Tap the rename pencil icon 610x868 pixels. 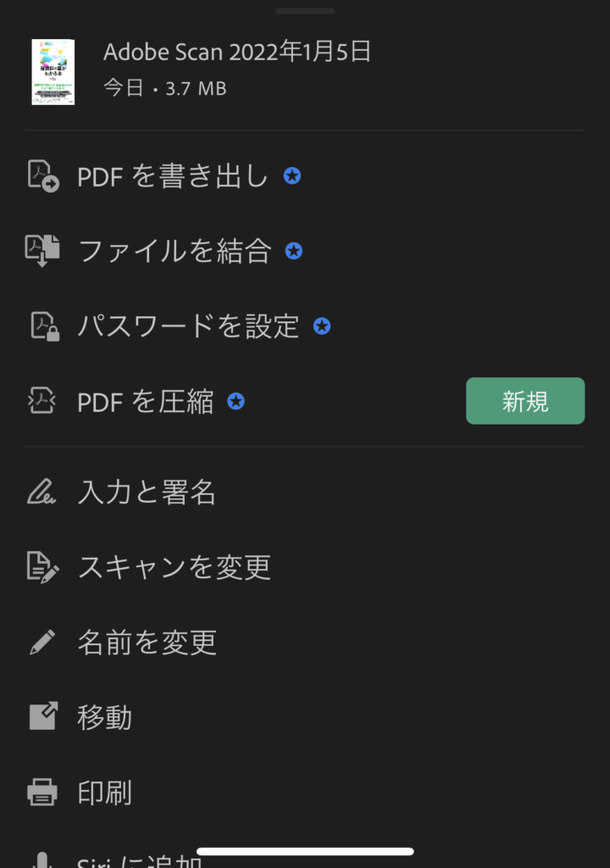point(42,643)
